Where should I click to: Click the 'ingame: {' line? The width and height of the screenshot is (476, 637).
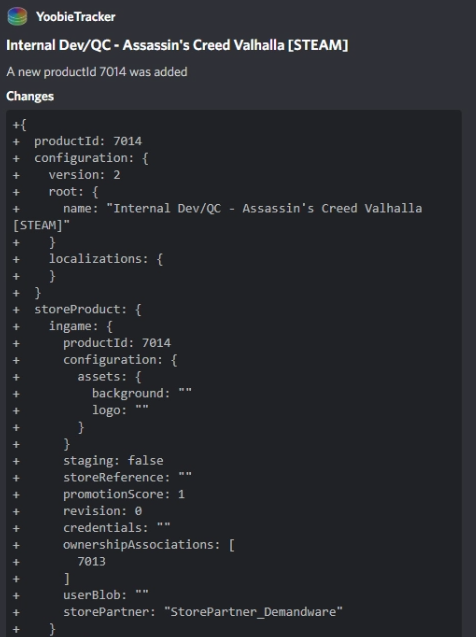coord(81,326)
